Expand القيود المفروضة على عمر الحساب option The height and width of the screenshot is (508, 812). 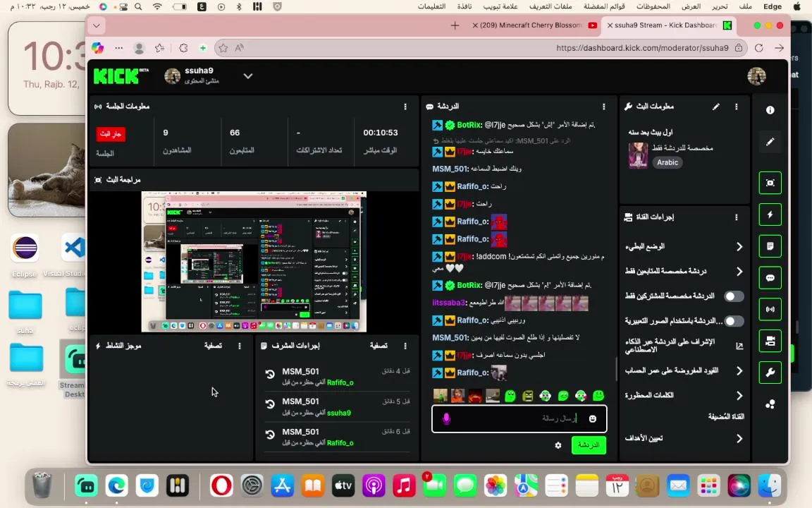click(739, 370)
